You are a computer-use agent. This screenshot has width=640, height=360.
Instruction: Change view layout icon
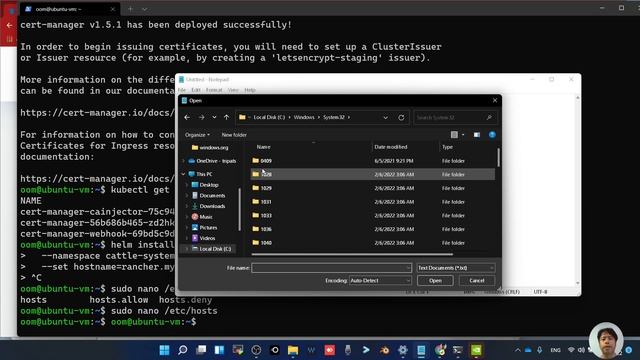click(454, 135)
